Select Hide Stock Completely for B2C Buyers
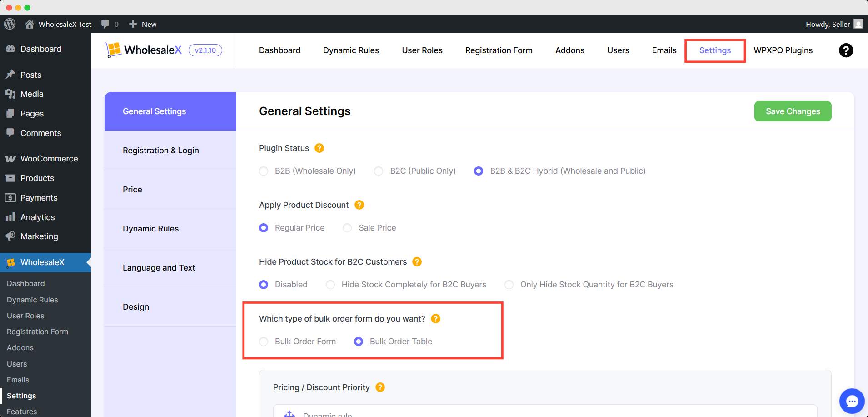Viewport: 868px width, 417px height. click(330, 285)
